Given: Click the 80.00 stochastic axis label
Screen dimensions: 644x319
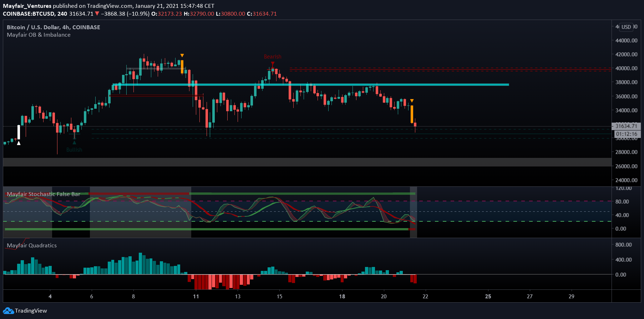Looking at the screenshot, I should 622,201.
